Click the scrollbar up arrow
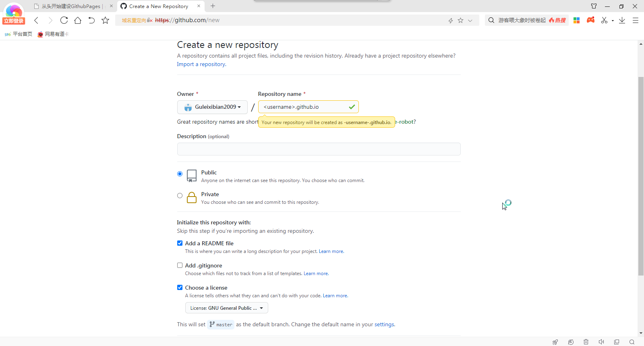Screen dimensions: 644x346 tap(641, 44)
